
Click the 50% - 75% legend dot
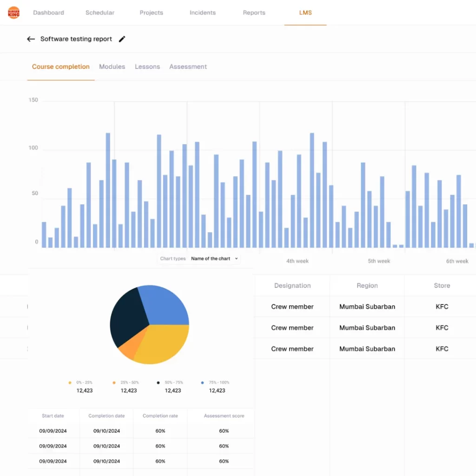(158, 382)
